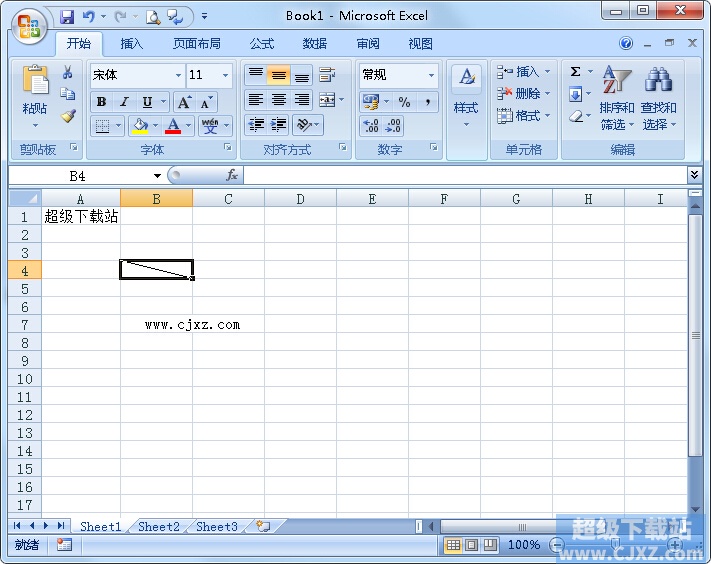The height and width of the screenshot is (564, 711).
Task: Open the Sheet3 worksheet tab
Action: (x=217, y=526)
